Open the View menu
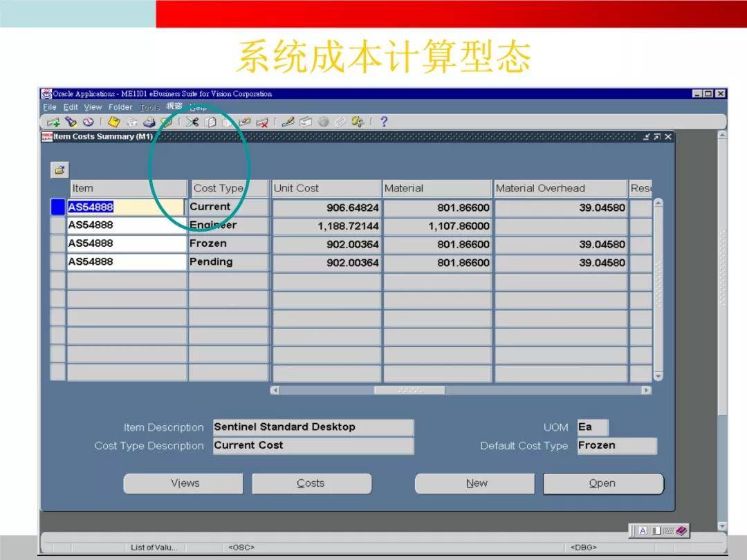 93,107
